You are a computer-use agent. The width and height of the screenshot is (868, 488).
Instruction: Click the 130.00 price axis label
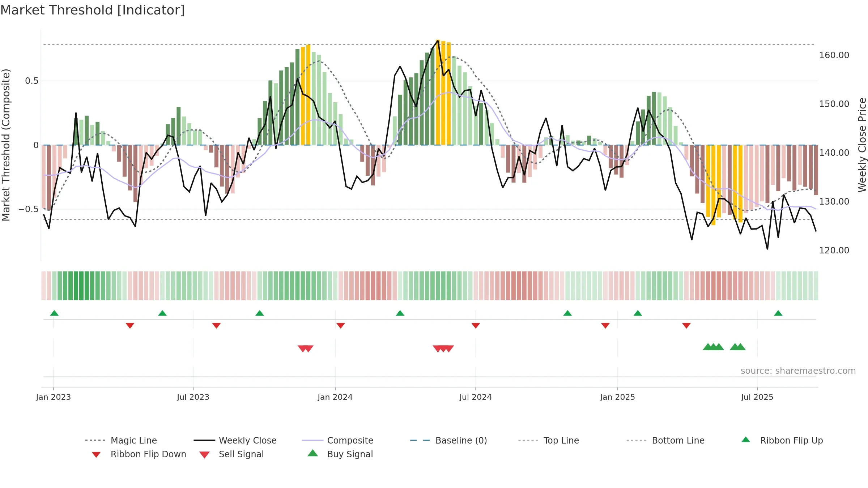[x=834, y=202]
